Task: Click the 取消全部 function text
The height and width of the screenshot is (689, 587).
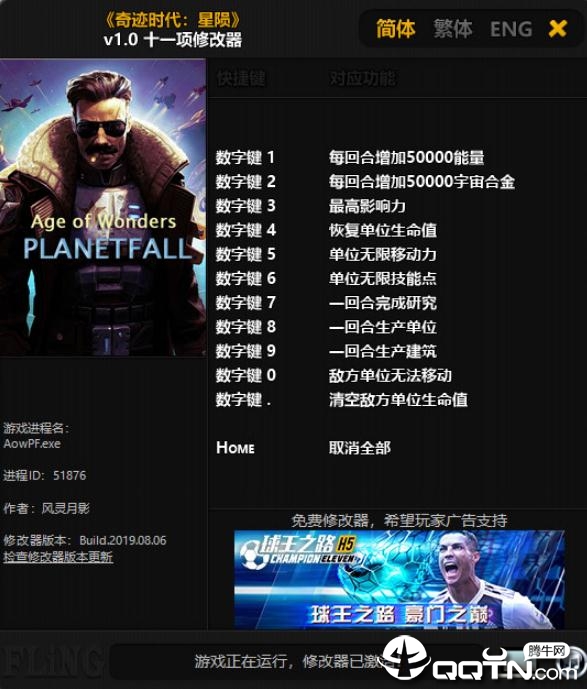Action: click(x=360, y=448)
